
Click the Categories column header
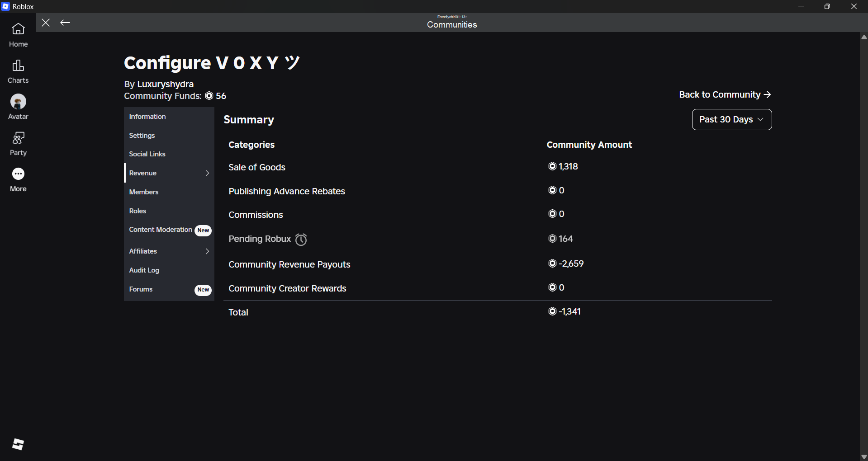pos(251,145)
